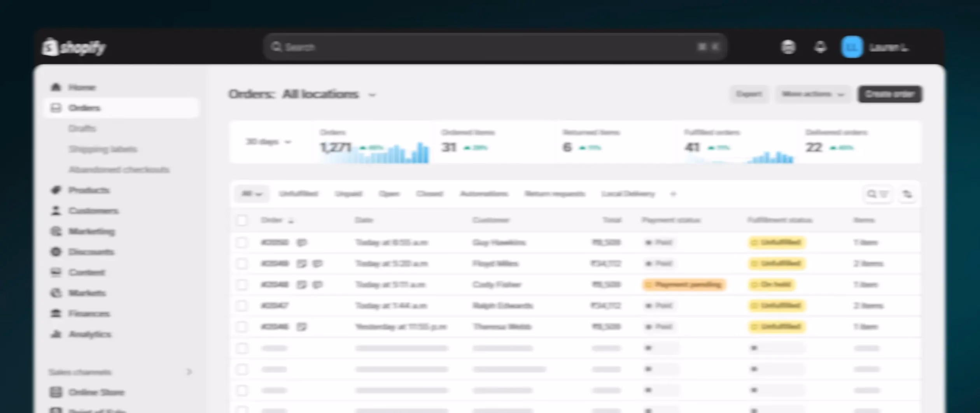Viewport: 980px width, 413px height.
Task: Click the Create order button
Action: 889,94
